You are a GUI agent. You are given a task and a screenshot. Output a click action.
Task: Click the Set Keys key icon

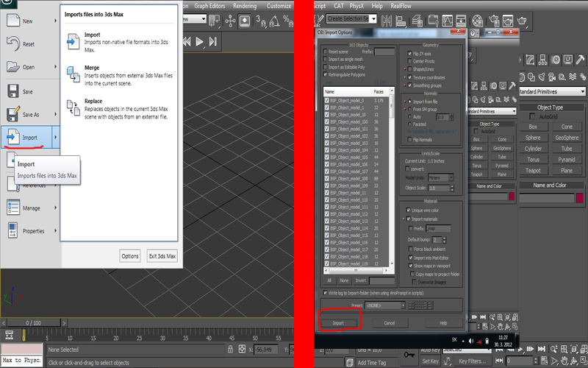pos(409,354)
